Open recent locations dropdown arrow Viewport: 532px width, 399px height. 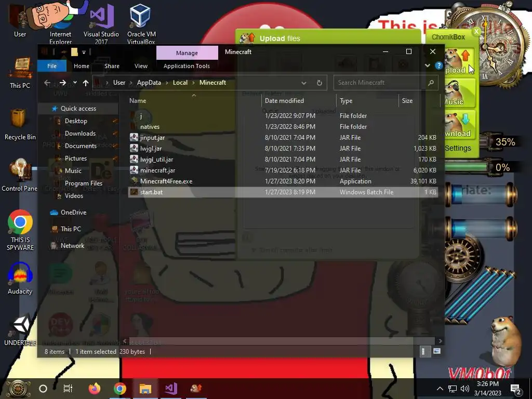coord(75,83)
